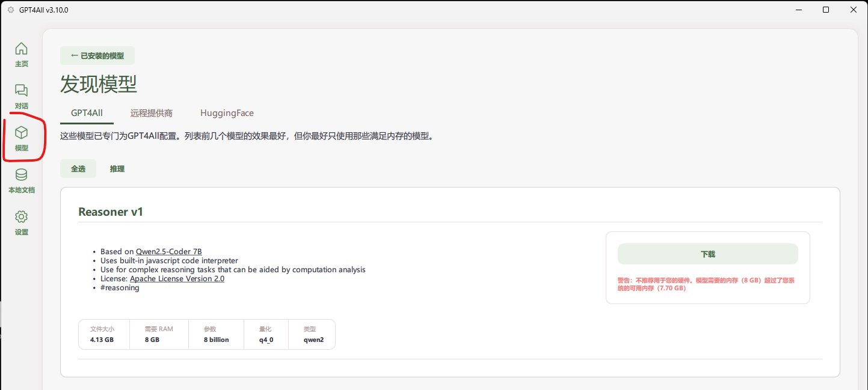Switch to the 远程提供商 tab
Screen dimensions: 868x390
click(x=152, y=113)
